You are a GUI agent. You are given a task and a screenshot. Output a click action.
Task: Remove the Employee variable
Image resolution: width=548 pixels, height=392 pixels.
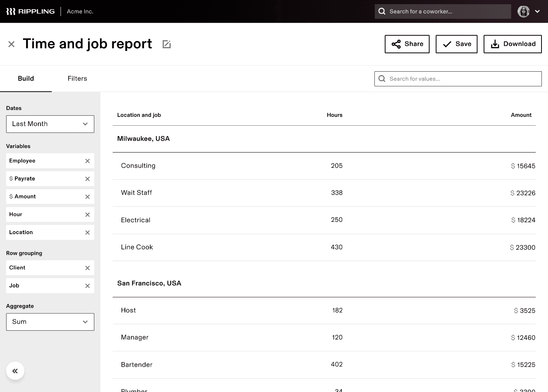point(87,161)
